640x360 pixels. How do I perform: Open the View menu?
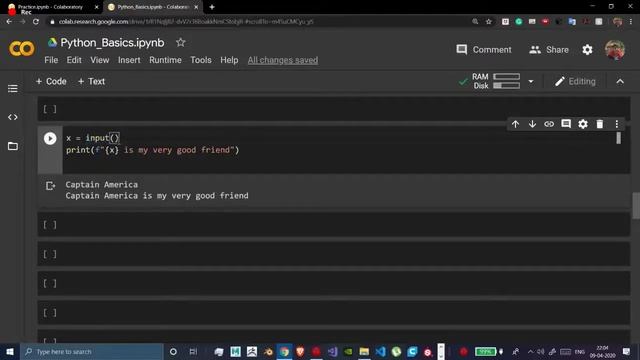pyautogui.click(x=100, y=60)
